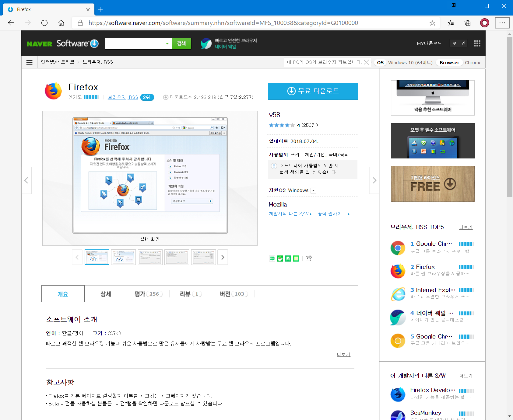Screen dimensions: 513x420
Task: Click the NAVER Software logo
Action: 63,43
